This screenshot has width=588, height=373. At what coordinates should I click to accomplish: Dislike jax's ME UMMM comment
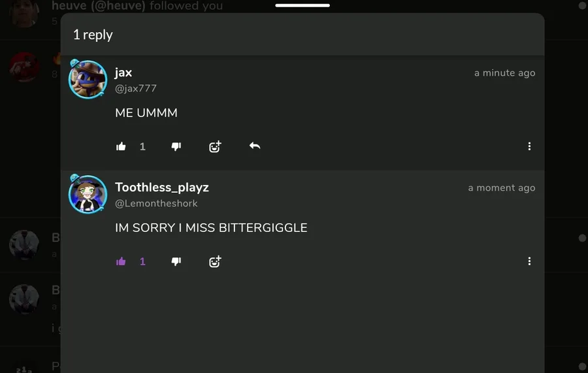(x=176, y=146)
